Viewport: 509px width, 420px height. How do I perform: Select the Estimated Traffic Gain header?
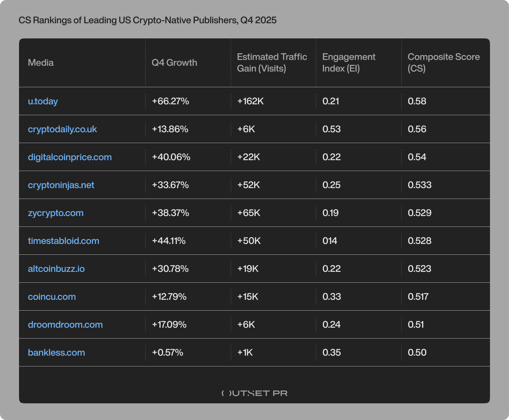click(x=272, y=62)
